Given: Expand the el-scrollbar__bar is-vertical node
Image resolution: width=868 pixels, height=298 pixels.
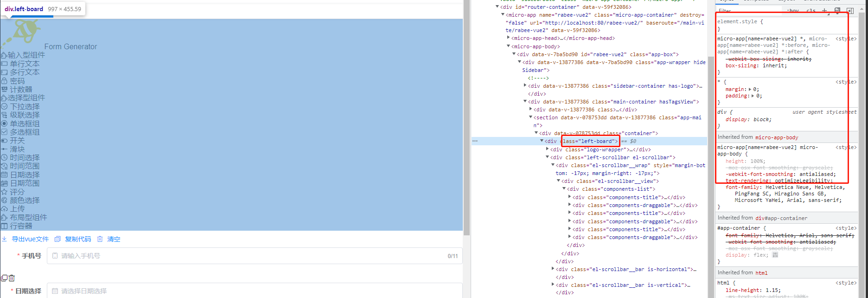Looking at the screenshot, I should (553, 285).
